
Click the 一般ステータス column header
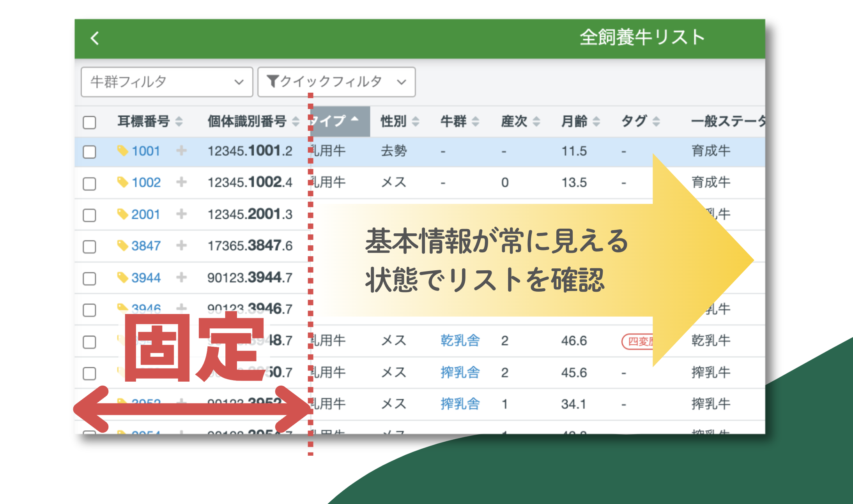(x=728, y=121)
